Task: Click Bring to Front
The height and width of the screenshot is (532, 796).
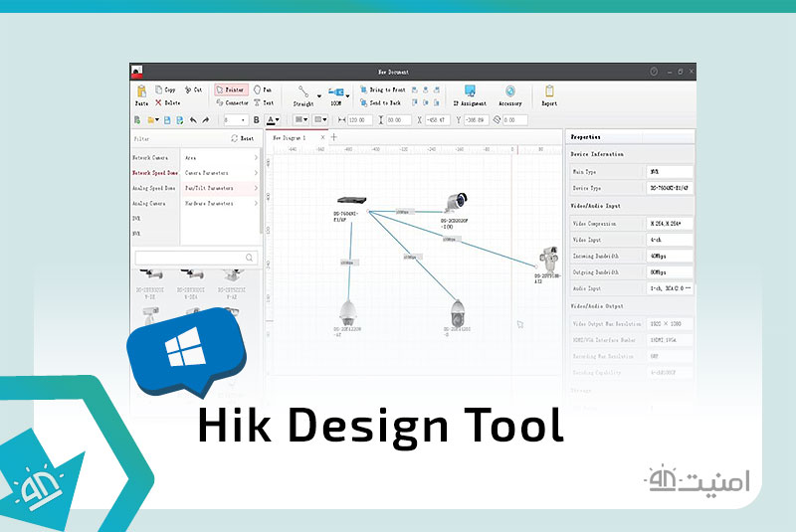Action: click(x=383, y=89)
